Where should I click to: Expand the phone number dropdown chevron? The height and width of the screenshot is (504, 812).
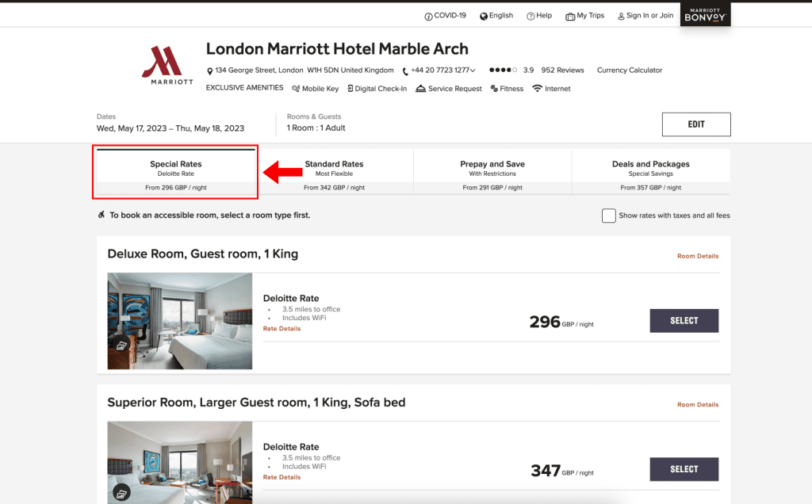[x=473, y=71]
